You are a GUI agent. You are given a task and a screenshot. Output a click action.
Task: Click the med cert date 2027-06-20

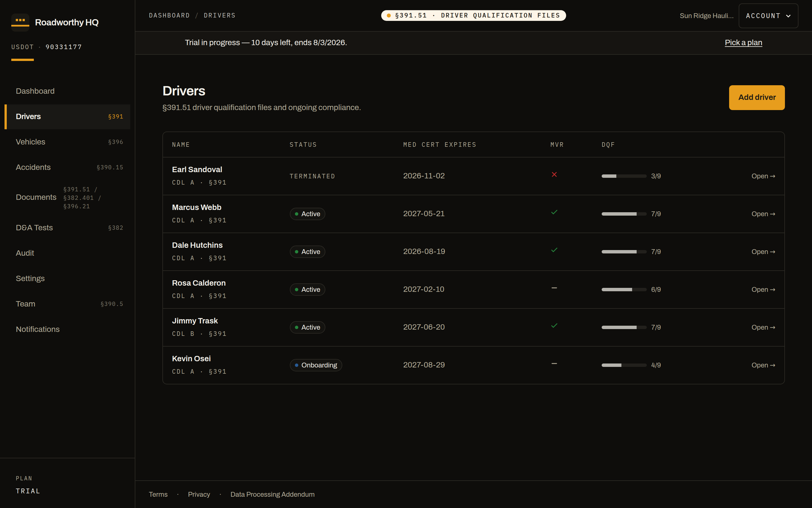[424, 327]
